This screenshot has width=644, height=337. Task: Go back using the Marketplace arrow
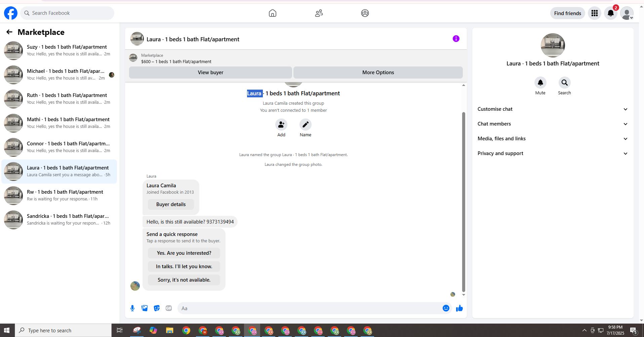pos(9,32)
